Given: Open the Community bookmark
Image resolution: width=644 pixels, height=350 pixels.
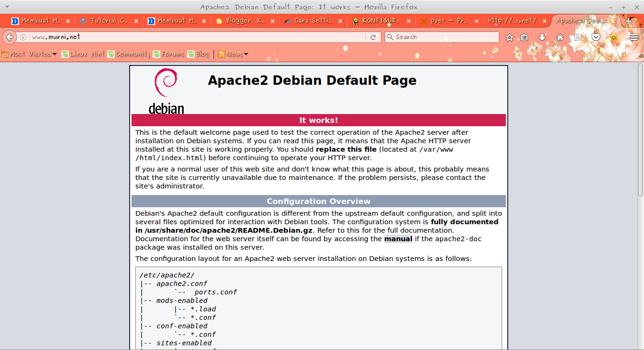Looking at the screenshot, I should pos(129,54).
